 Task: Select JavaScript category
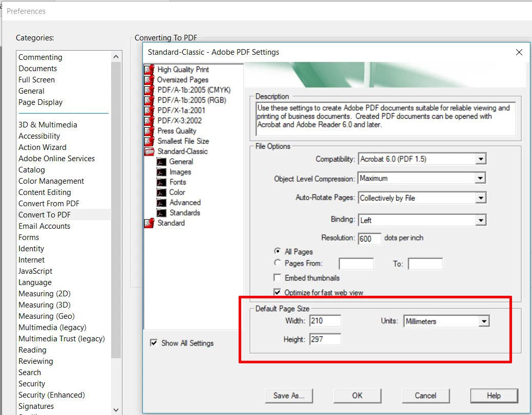pyautogui.click(x=35, y=271)
